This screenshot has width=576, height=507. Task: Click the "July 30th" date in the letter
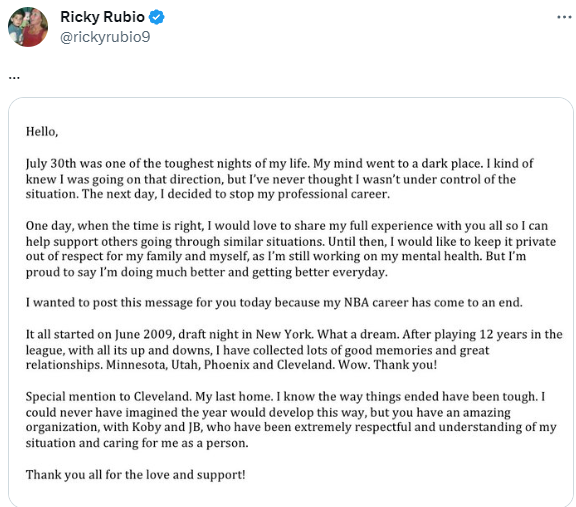click(x=51, y=163)
